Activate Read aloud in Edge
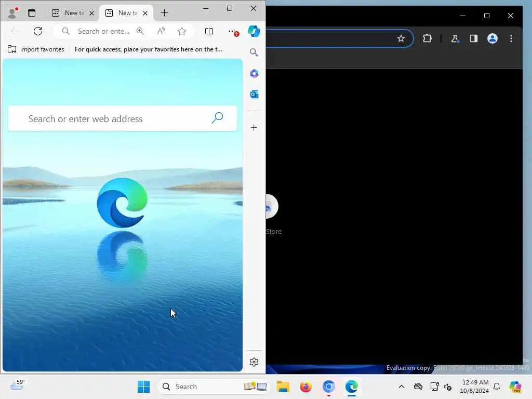 (161, 31)
